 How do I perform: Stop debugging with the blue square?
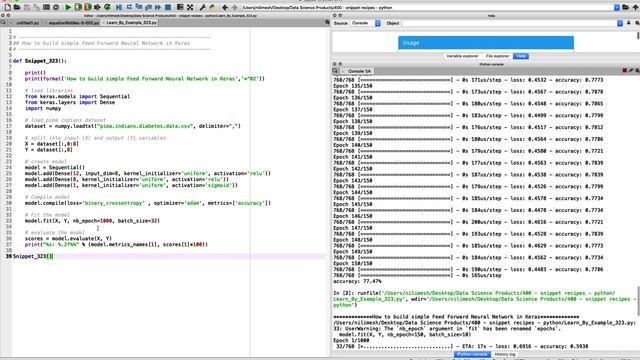pyautogui.click(x=168, y=7)
